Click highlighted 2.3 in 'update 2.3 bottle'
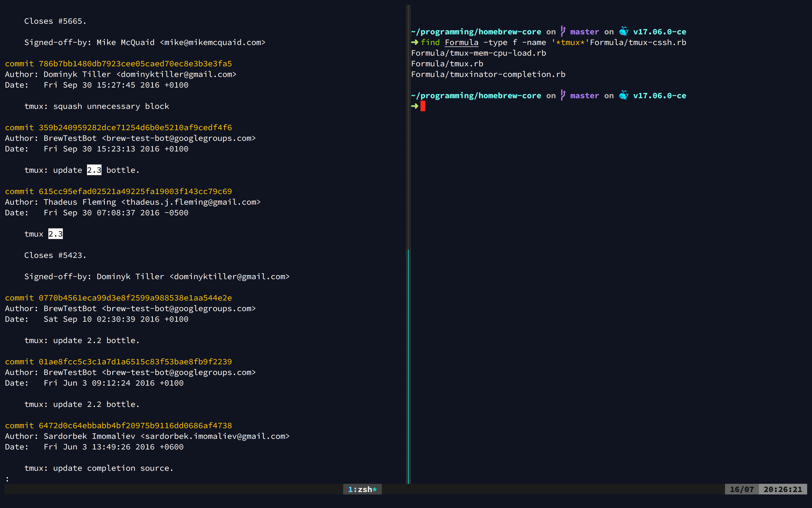 [94, 170]
